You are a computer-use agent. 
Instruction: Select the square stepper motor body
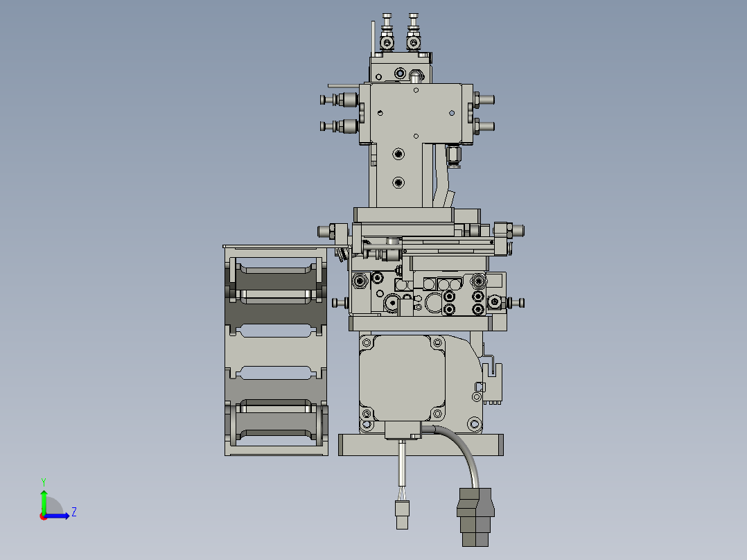(402, 379)
